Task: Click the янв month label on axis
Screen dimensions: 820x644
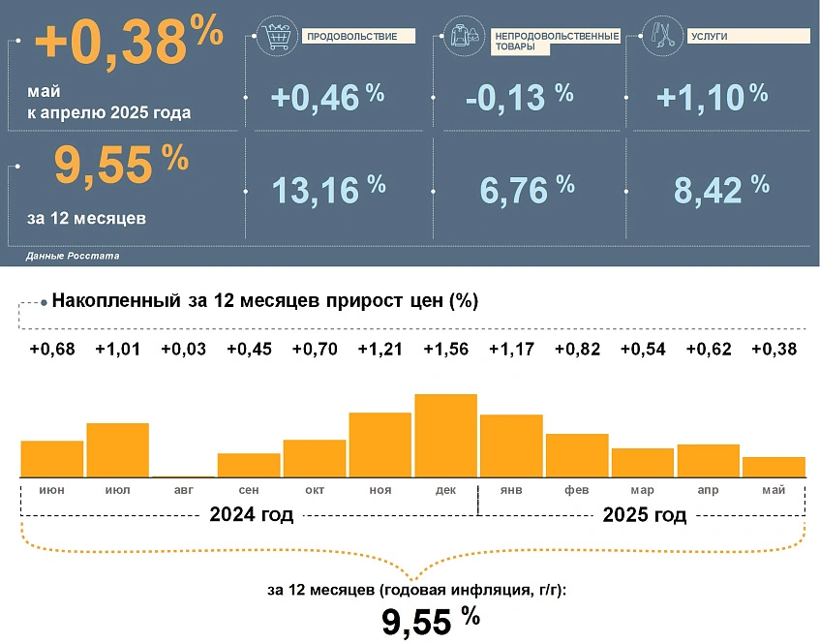Action: point(511,491)
